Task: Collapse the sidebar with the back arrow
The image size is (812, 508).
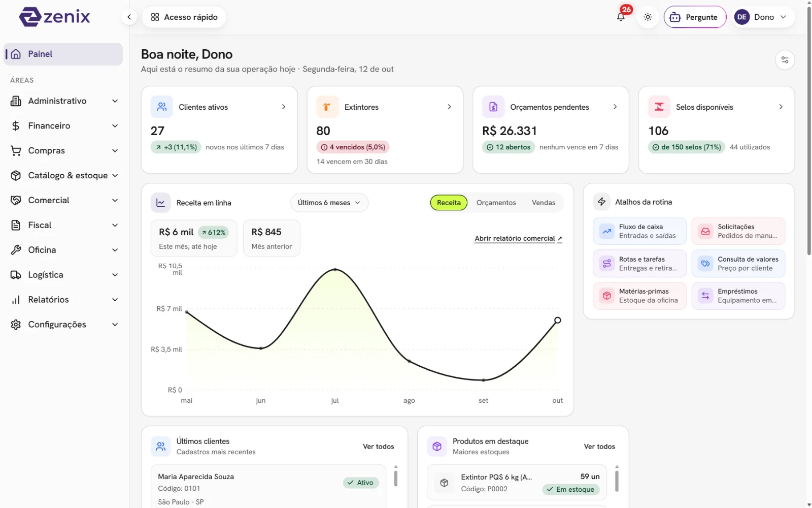Action: pos(129,17)
